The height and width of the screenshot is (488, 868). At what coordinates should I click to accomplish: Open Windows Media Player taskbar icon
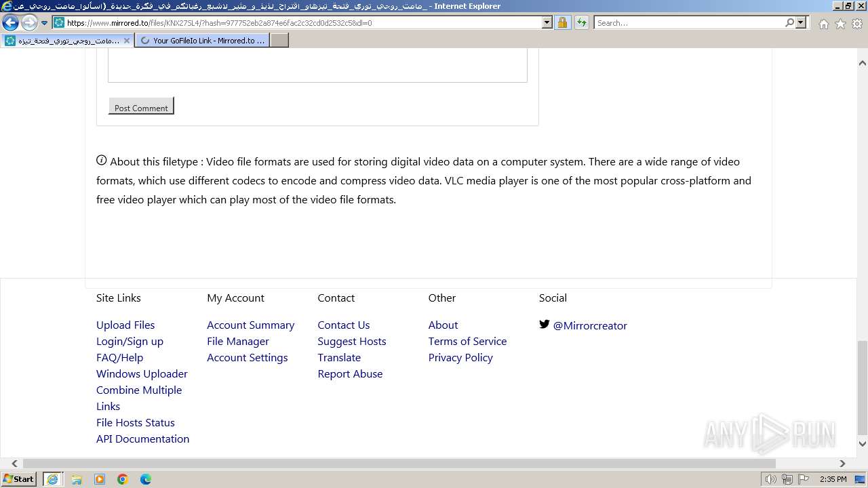[x=100, y=479]
